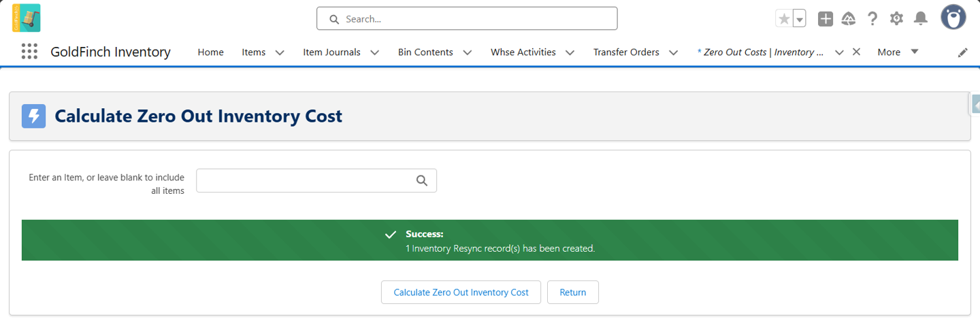Open the App Launcher dots grid
This screenshot has height=319, width=980.
click(x=29, y=52)
